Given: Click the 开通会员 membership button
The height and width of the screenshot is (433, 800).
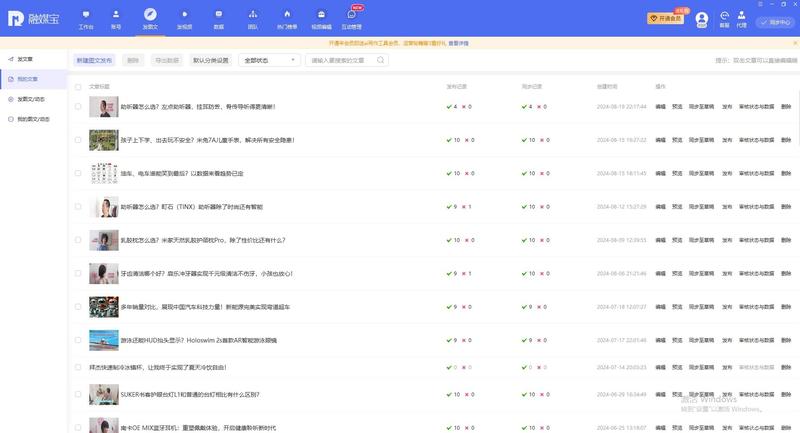Looking at the screenshot, I should (666, 19).
